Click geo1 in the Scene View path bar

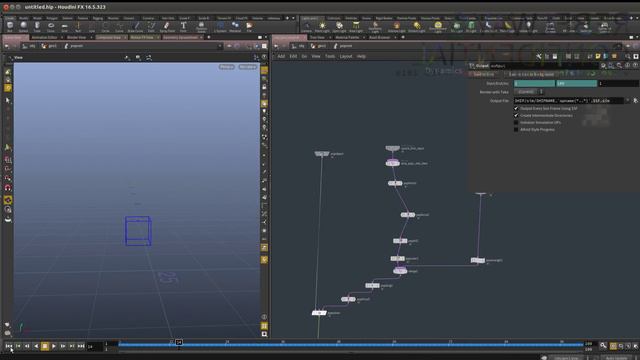pyautogui.click(x=49, y=46)
